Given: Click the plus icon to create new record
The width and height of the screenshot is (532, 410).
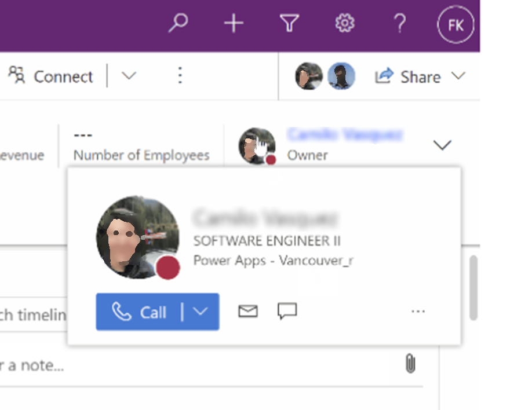Looking at the screenshot, I should pos(234,23).
